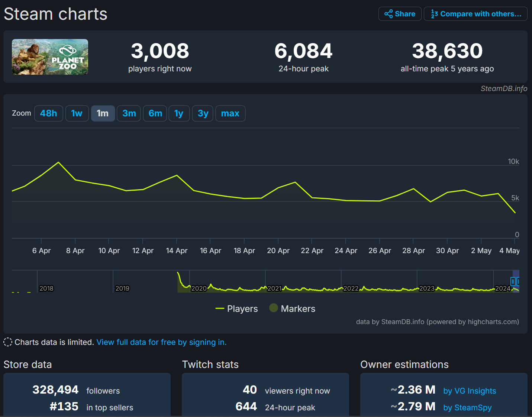This screenshot has width=532, height=417.
Task: Click the ~2.79 M owner estimate
Action: pyautogui.click(x=413, y=406)
